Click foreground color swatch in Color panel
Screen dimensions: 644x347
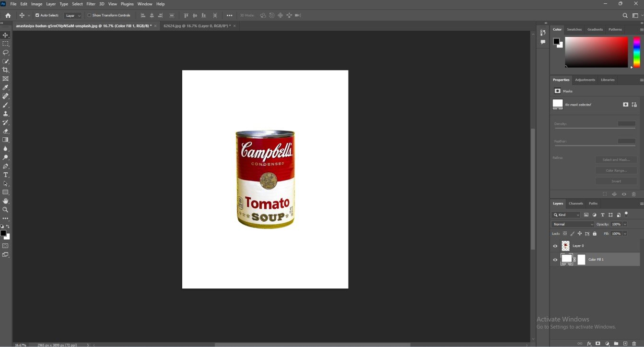click(556, 41)
